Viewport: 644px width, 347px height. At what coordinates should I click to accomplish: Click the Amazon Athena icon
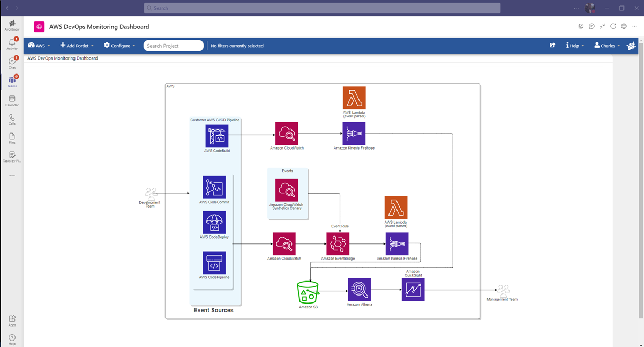tap(359, 290)
